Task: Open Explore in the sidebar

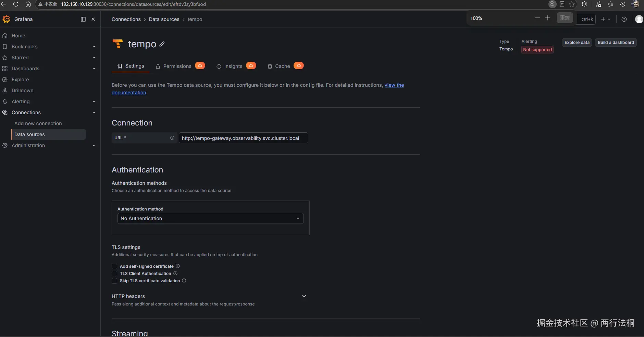Action: tap(20, 80)
